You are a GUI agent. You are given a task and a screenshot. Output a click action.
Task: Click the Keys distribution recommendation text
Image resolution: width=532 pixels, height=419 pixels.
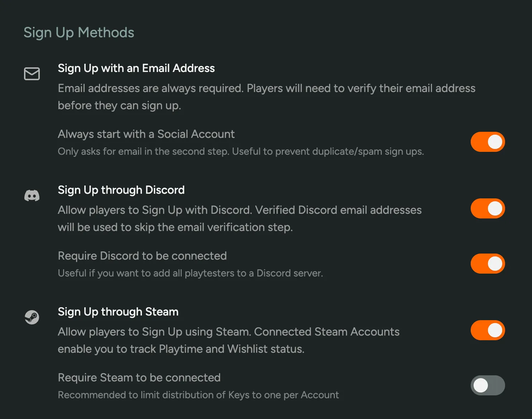pyautogui.click(x=198, y=395)
